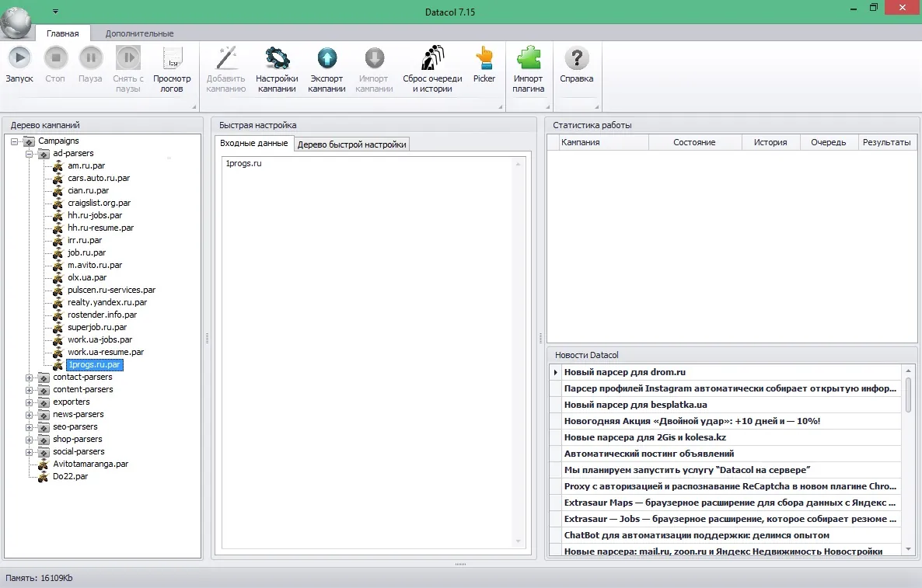Expand the social-parsers folder
Screen dimensions: 922x588
pyautogui.click(x=29, y=452)
